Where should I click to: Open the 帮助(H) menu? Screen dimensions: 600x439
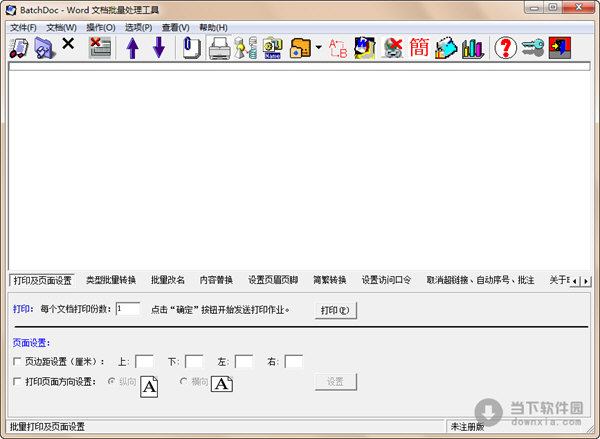coord(213,28)
